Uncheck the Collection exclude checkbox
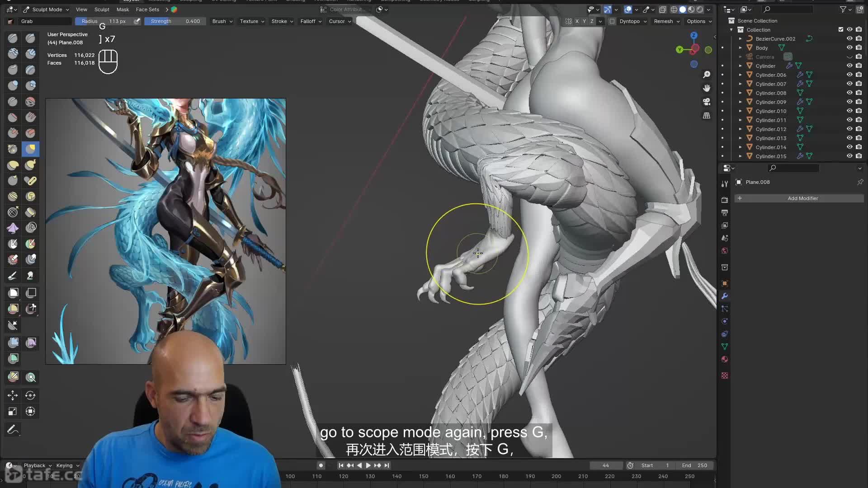 (x=841, y=30)
